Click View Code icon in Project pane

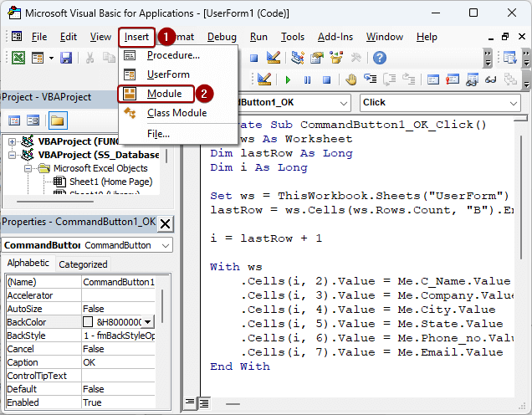coord(14,120)
